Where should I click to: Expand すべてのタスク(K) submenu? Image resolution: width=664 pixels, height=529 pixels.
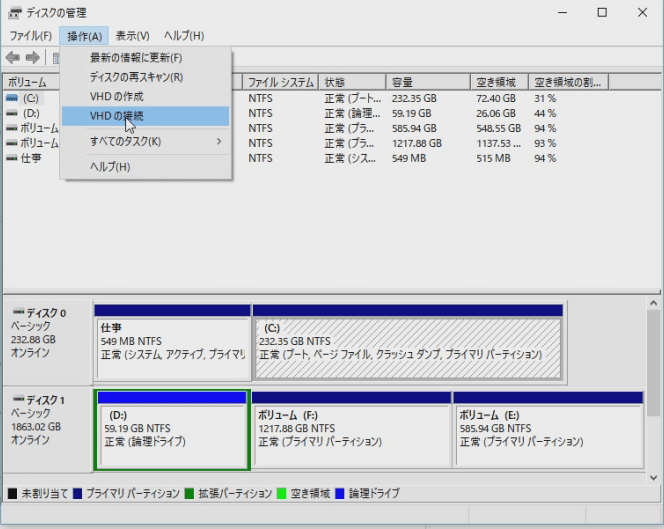(x=146, y=141)
